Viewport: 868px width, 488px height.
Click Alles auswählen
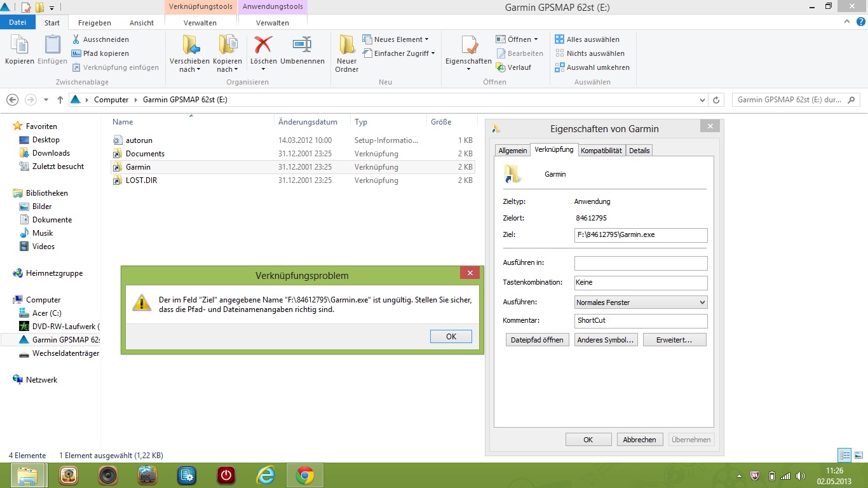(x=587, y=39)
